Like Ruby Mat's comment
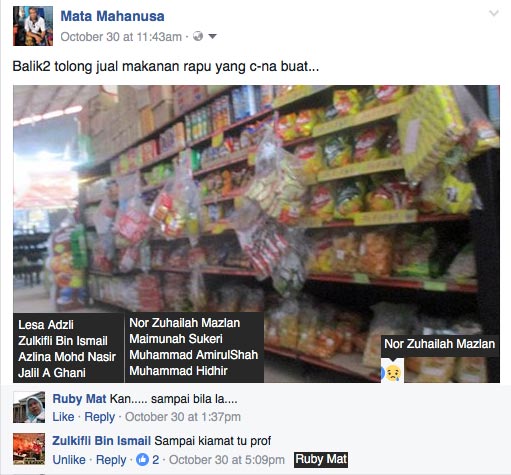Viewport: 511px width, 475px height. 63,417
